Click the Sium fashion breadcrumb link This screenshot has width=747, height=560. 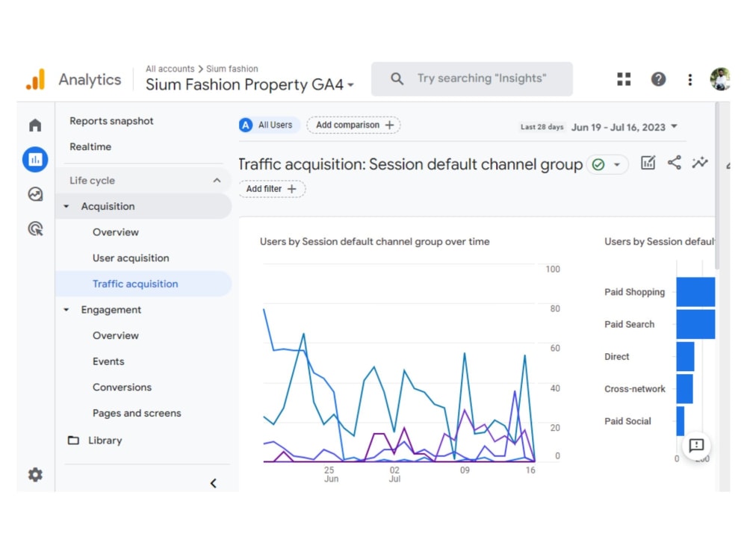click(x=232, y=69)
